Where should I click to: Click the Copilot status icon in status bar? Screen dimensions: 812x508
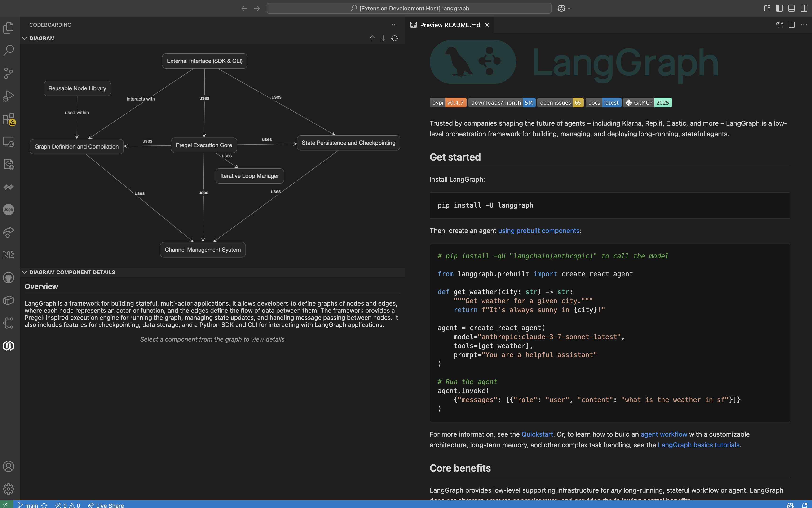click(x=790, y=505)
